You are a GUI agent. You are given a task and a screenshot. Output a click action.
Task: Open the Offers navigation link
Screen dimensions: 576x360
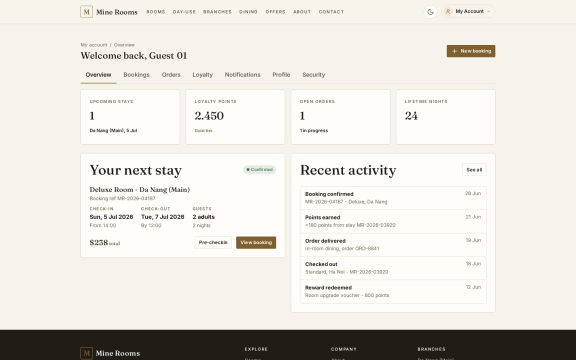(x=276, y=12)
